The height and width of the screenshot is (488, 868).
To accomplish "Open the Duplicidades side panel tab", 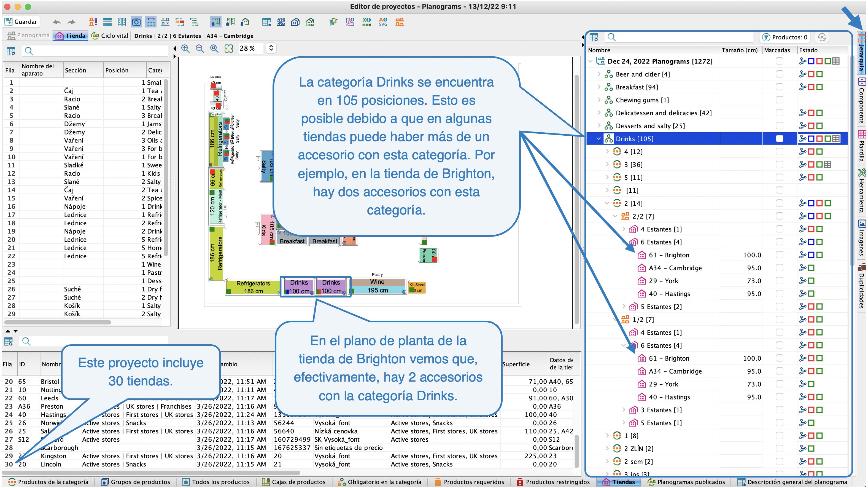I will pos(862,286).
